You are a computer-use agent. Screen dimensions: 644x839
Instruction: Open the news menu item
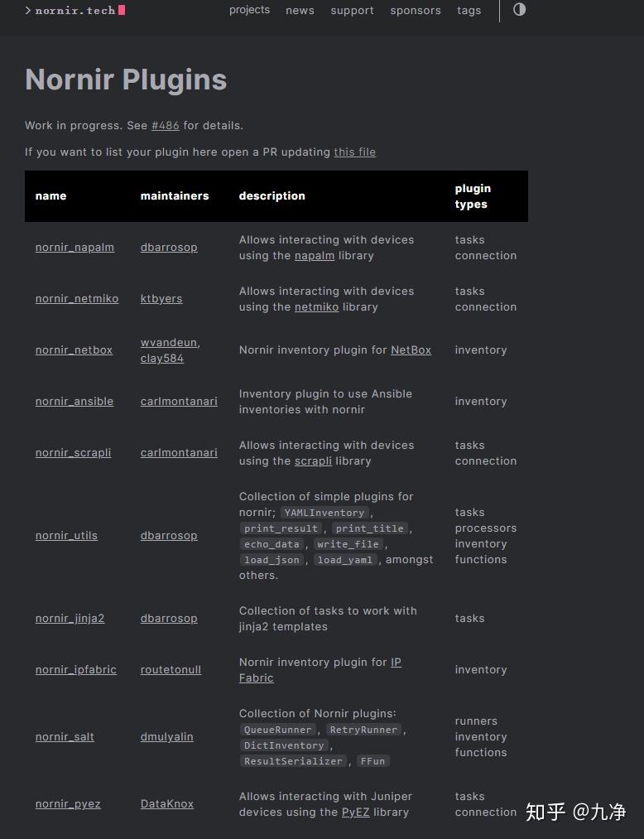coord(300,11)
